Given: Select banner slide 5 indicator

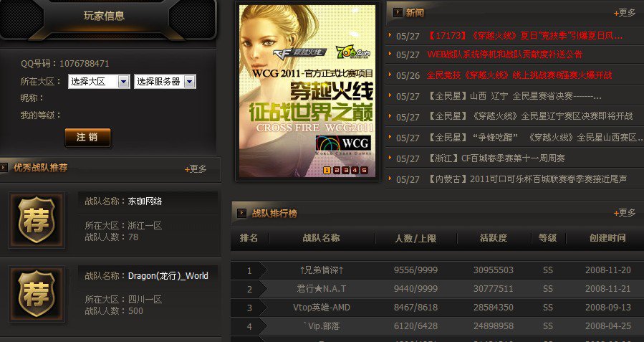Looking at the screenshot, I should (x=365, y=170).
